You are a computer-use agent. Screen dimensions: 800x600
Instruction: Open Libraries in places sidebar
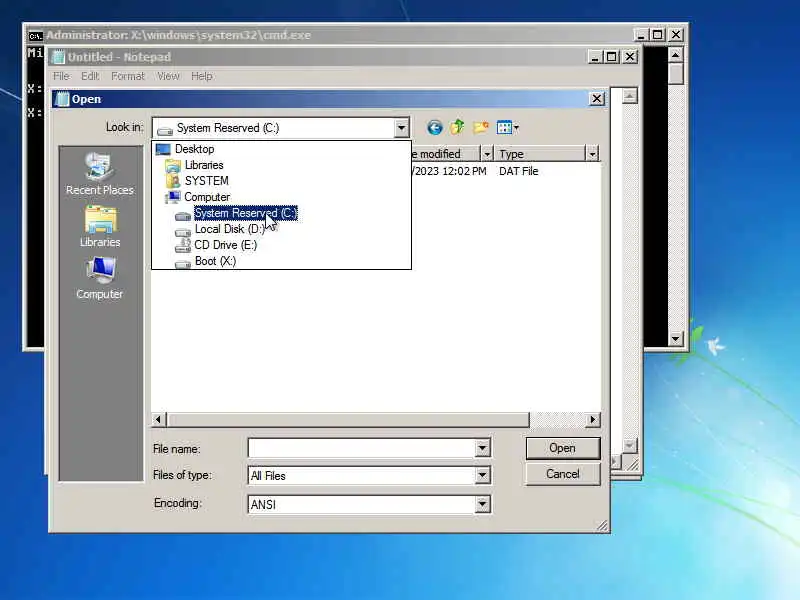(x=100, y=227)
